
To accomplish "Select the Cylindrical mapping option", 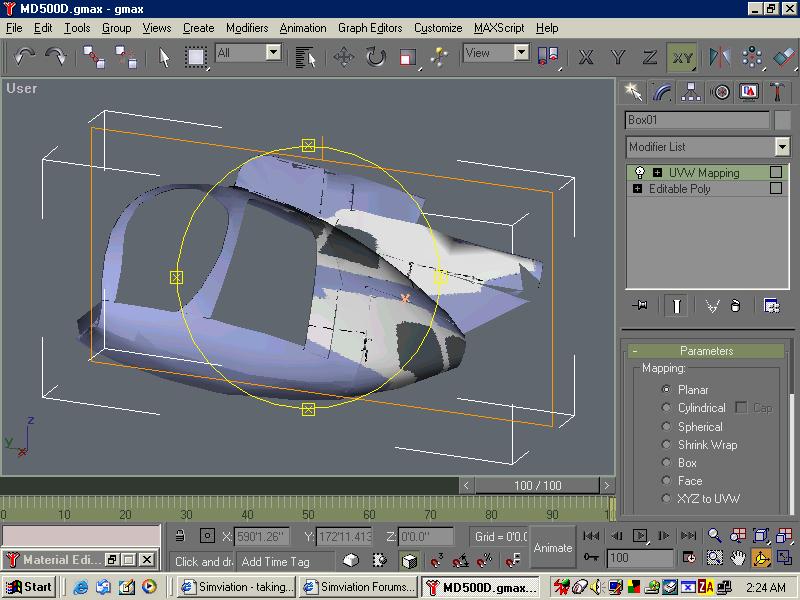I will point(667,408).
